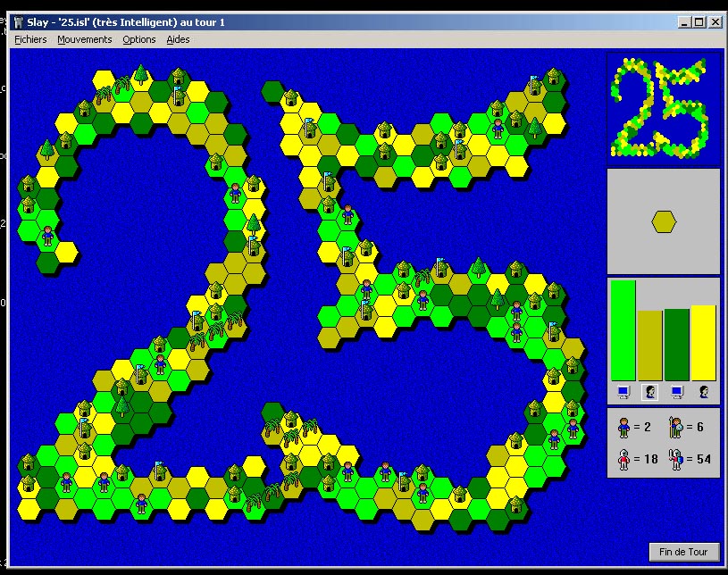Select the lowest peasant on the 2's base
The width and height of the screenshot is (728, 575).
tap(141, 504)
